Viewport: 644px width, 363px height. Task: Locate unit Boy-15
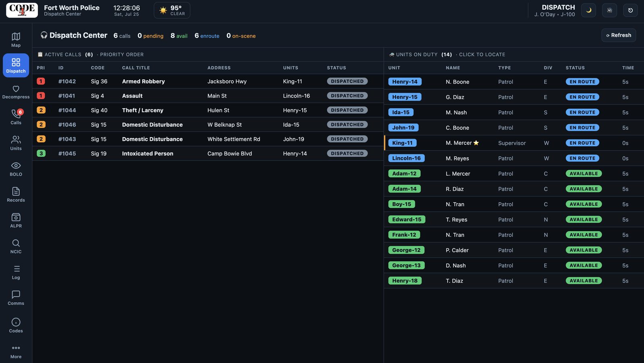click(402, 204)
